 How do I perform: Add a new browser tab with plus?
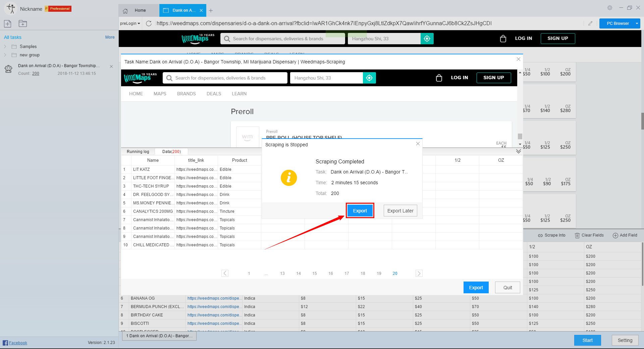click(x=211, y=10)
